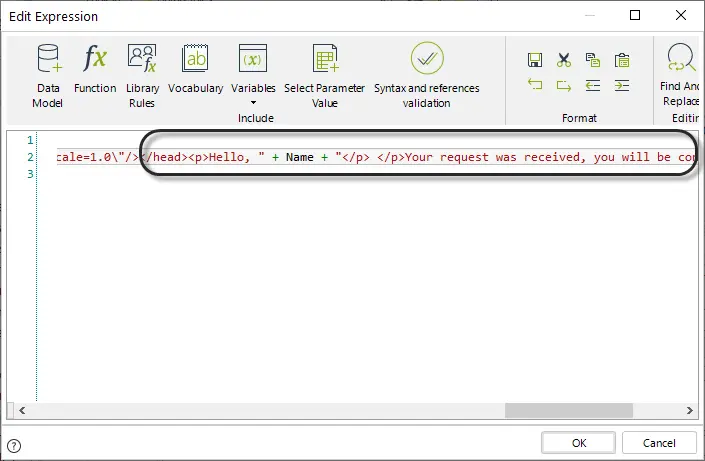This screenshot has width=705, height=461.
Task: Click the cut scissors icon
Action: (x=563, y=60)
